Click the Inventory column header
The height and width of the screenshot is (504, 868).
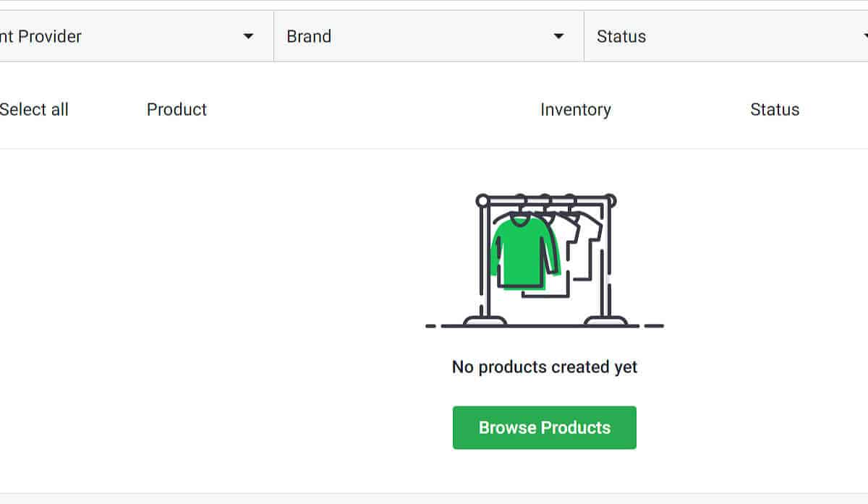576,109
